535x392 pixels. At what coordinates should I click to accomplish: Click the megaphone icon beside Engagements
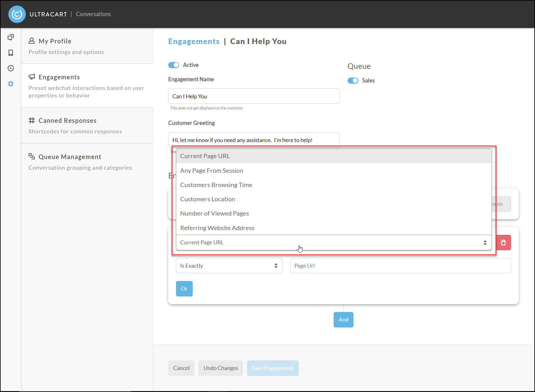tap(32, 77)
